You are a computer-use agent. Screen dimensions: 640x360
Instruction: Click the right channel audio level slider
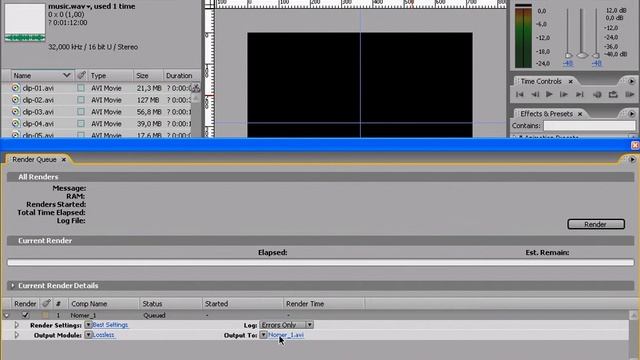pyautogui.click(x=596, y=55)
